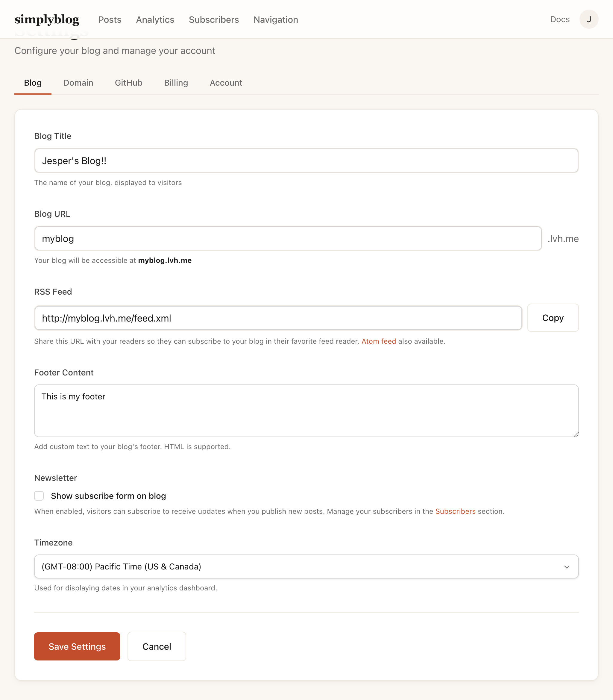This screenshot has height=700, width=613.
Task: Open the Analytics page
Action: click(155, 19)
